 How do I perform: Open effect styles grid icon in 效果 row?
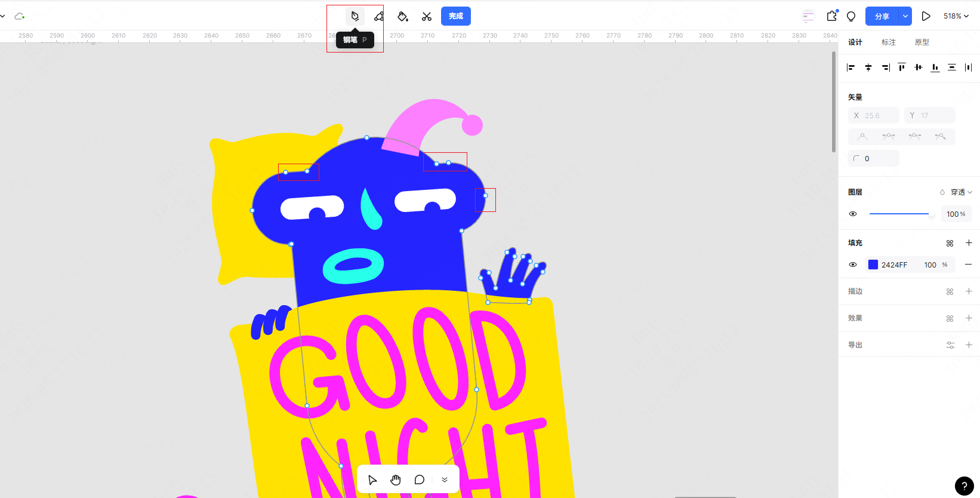(950, 318)
